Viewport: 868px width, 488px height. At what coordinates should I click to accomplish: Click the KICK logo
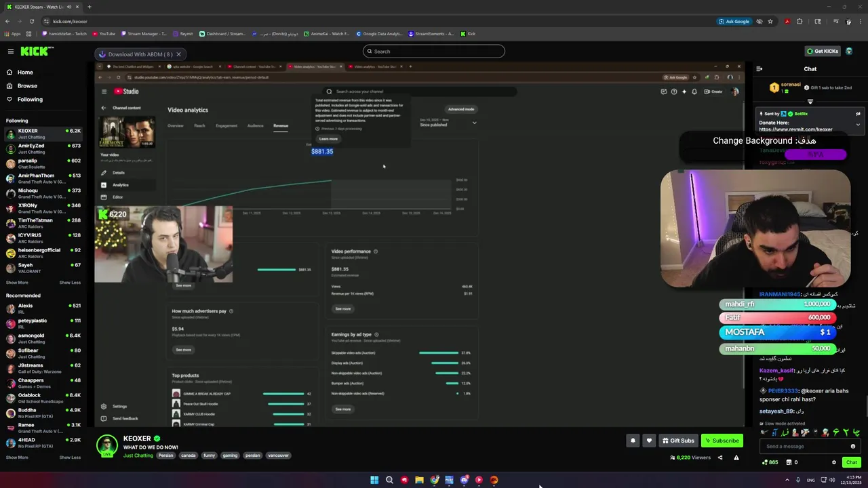[x=33, y=52]
